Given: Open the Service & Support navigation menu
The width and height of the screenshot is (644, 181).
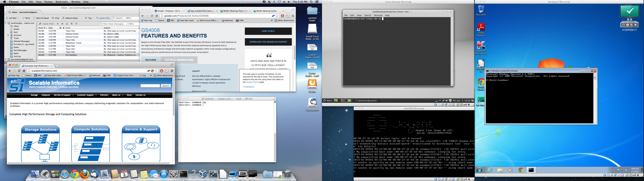Looking at the screenshot, I should pos(64,95).
